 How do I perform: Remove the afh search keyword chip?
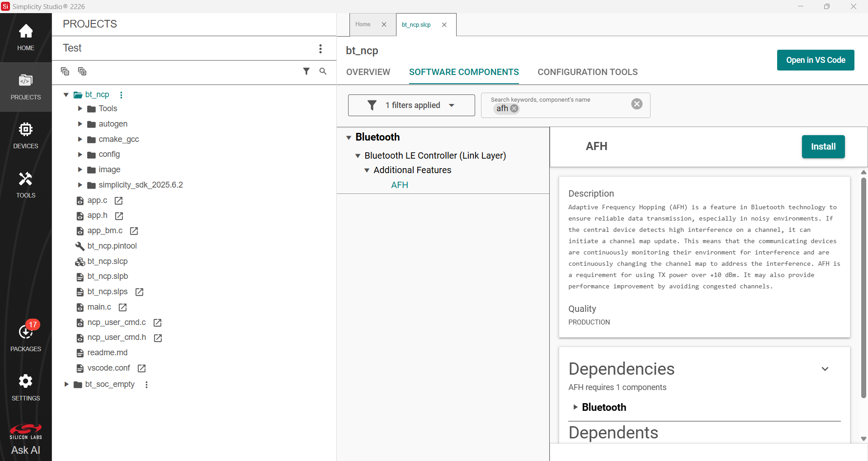click(514, 108)
